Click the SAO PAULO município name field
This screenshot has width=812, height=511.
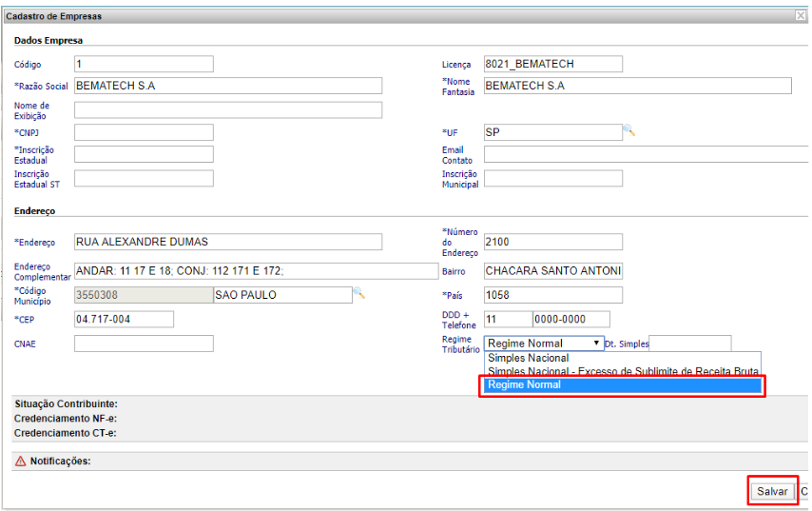tap(282, 295)
